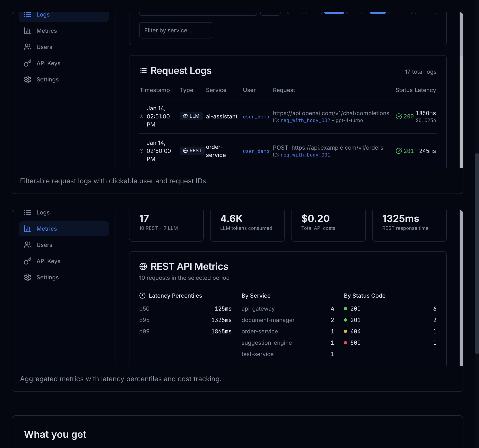Open user_demo link in ai-assistant row
Viewport: 479px width, 448px height.
coord(256,117)
